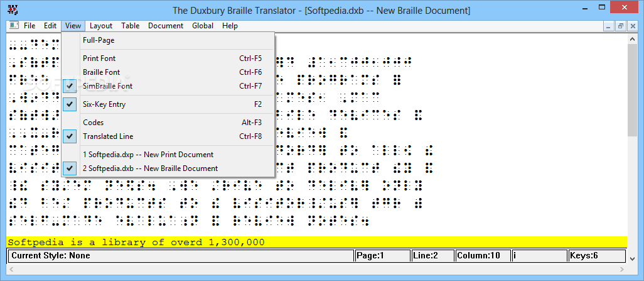The width and height of the screenshot is (644, 281).
Task: Click vertical scrollbar up arrow
Action: click(x=633, y=38)
